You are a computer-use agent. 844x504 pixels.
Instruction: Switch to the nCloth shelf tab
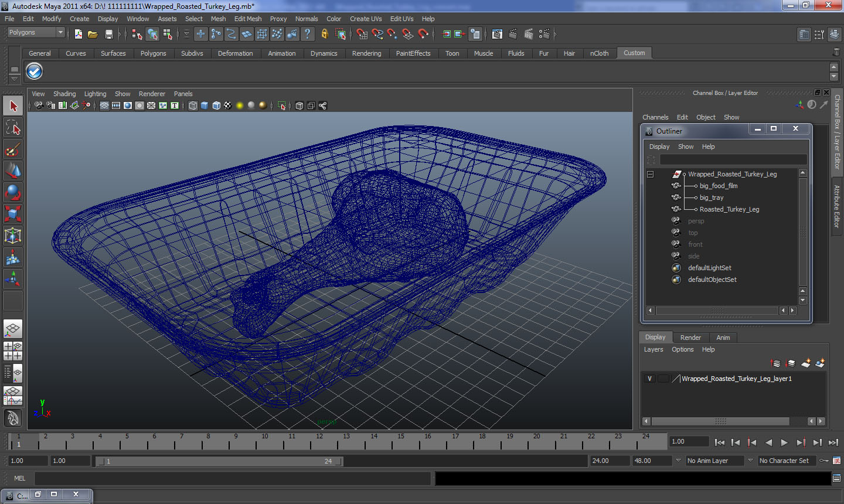point(599,53)
